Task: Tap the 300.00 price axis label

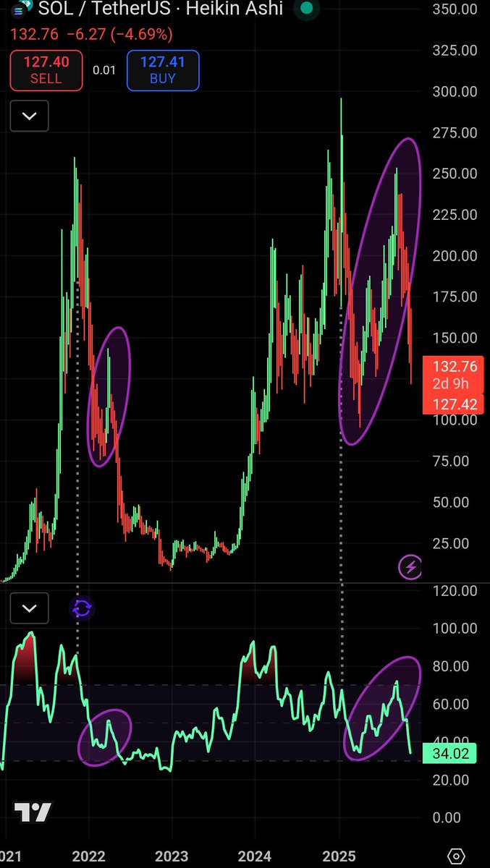Action: pos(453,92)
